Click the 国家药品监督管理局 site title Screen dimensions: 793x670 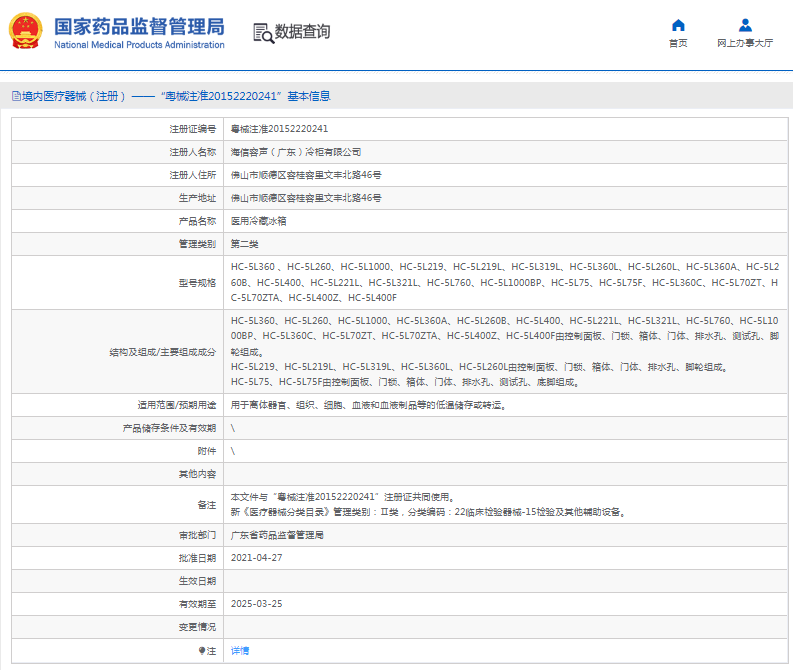click(x=139, y=26)
